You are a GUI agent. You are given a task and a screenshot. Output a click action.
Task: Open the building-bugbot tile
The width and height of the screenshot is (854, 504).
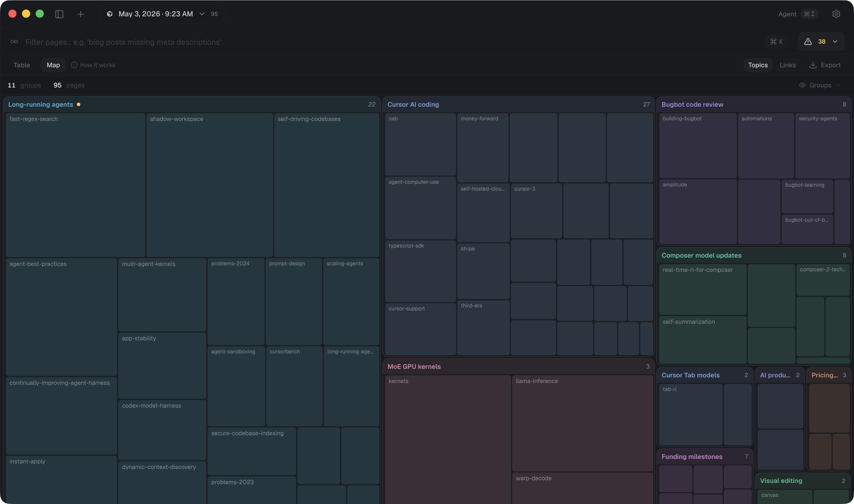pos(698,145)
